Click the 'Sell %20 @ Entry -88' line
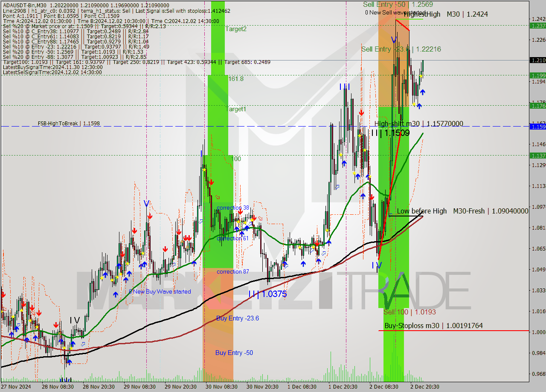Viewport: 546px width, 392px height. point(74,57)
